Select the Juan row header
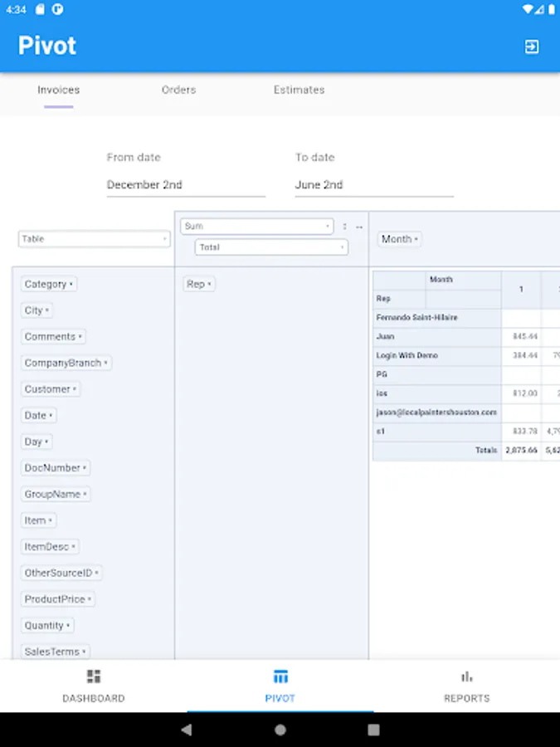Viewport: 560px width, 747px height. 437,337
